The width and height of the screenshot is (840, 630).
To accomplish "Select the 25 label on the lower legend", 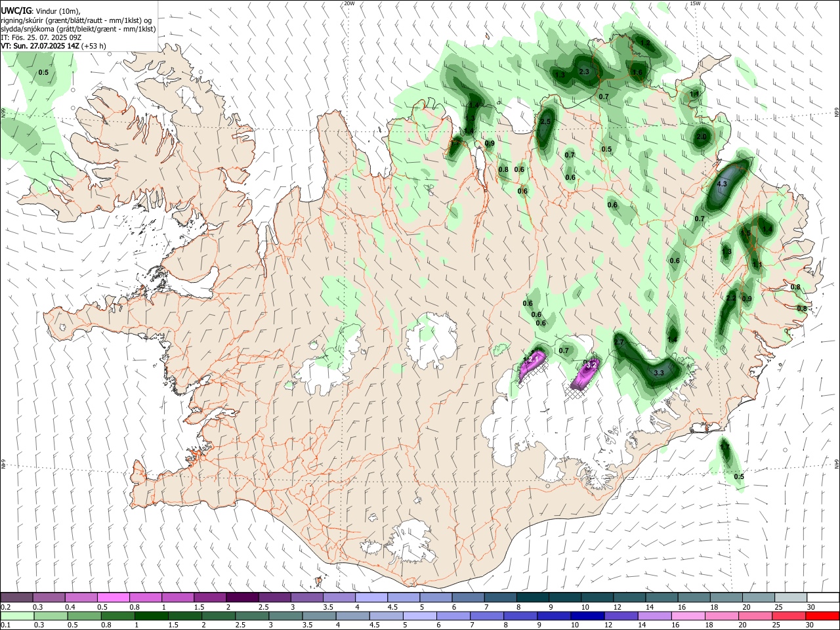I will (777, 625).
